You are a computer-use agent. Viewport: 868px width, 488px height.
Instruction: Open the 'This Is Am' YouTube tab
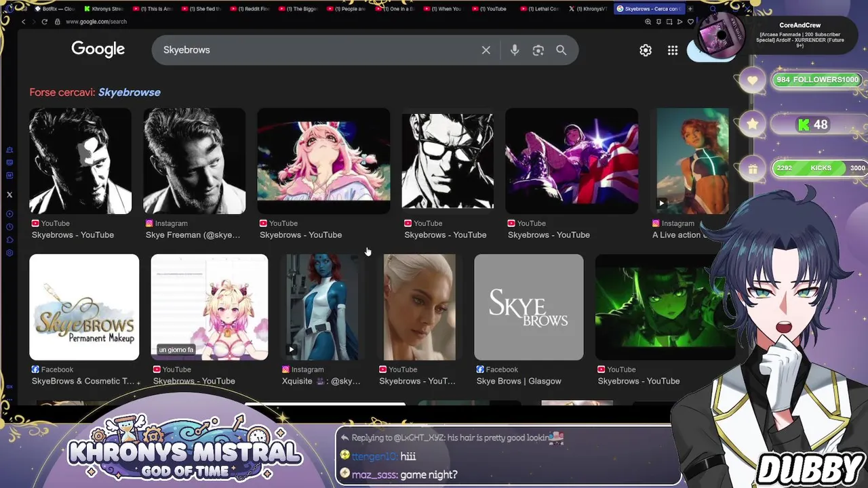153,9
